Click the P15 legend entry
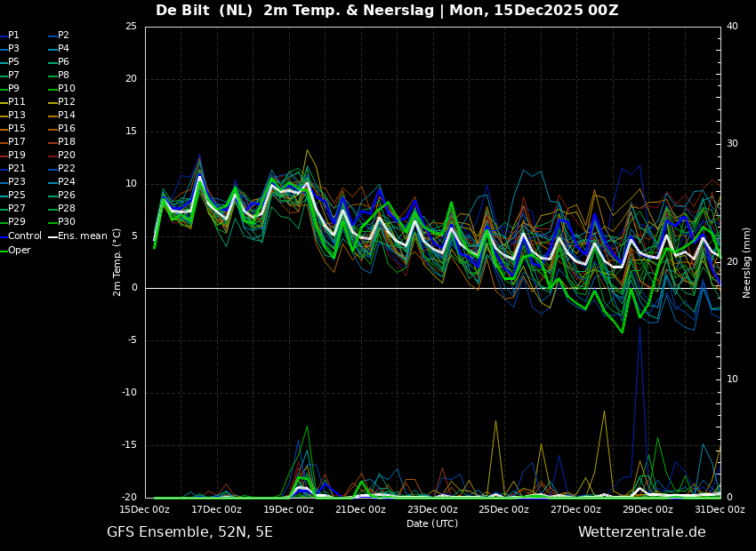The width and height of the screenshot is (756, 551). click(x=17, y=129)
